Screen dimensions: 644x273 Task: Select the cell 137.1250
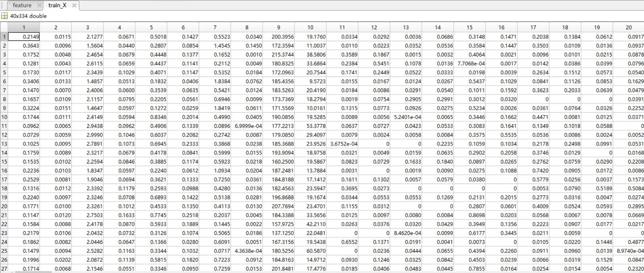(x=279, y=233)
